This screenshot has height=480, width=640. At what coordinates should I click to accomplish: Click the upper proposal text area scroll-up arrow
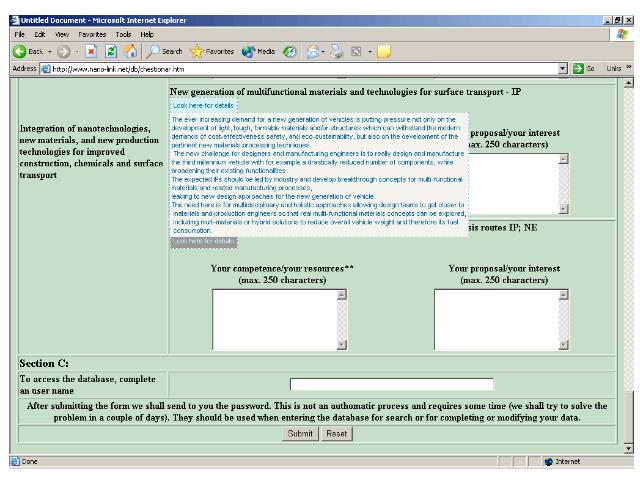coord(564,159)
